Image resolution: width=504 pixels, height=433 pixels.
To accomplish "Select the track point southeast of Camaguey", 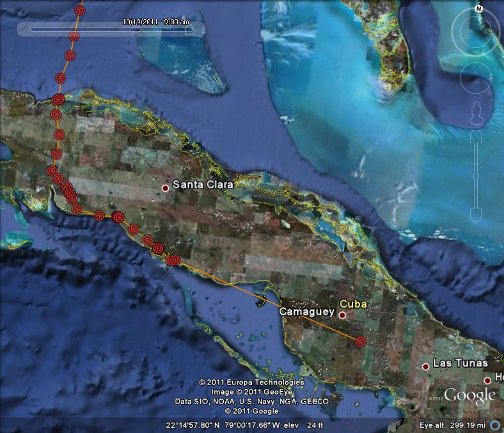I will coord(361,341).
